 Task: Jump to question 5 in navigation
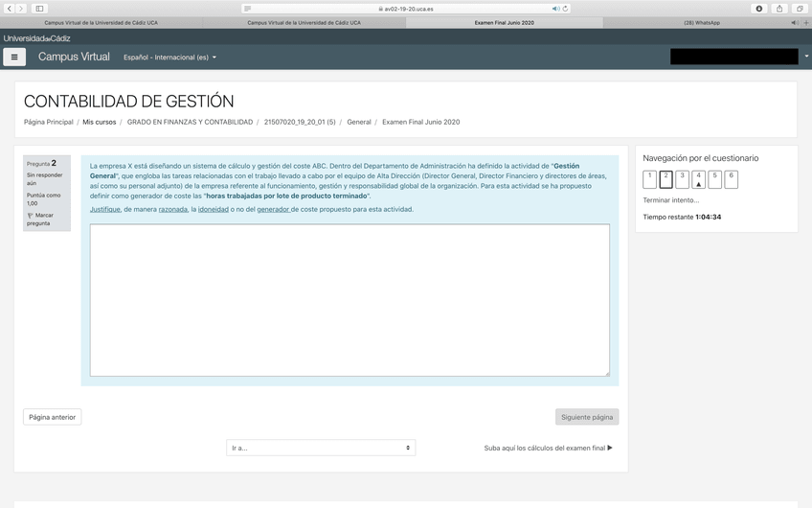714,179
